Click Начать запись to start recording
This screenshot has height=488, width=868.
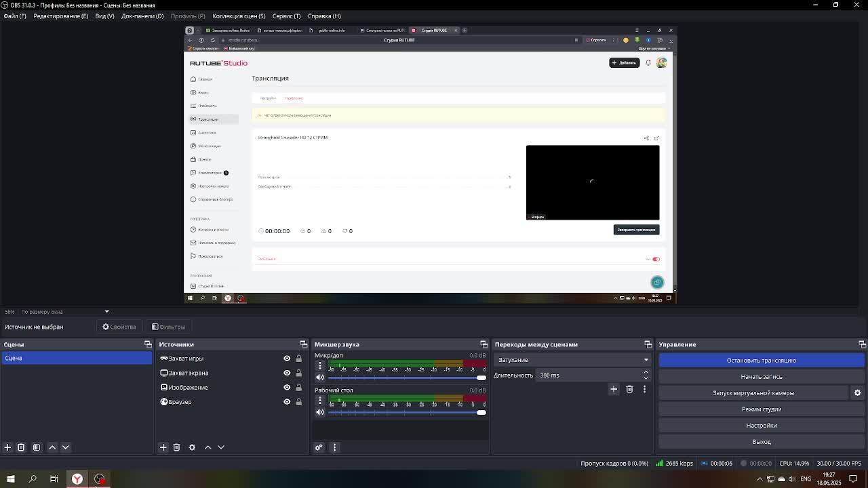click(762, 377)
